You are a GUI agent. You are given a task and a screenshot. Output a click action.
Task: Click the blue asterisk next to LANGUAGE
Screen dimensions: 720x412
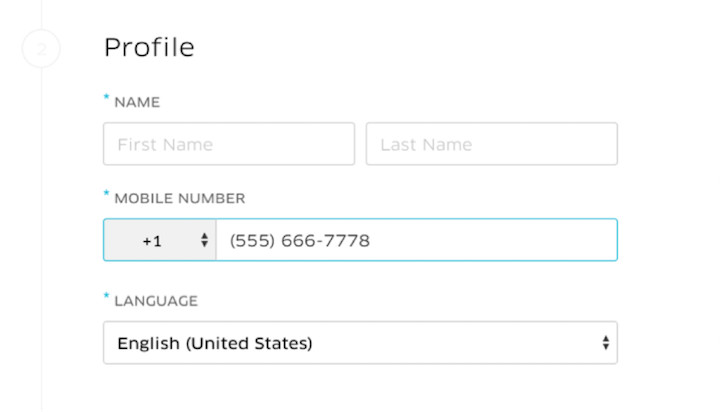coord(107,295)
